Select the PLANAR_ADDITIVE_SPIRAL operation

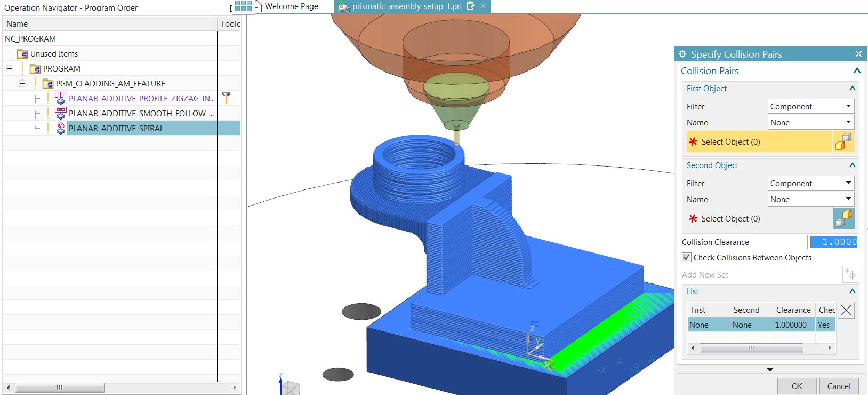(116, 128)
